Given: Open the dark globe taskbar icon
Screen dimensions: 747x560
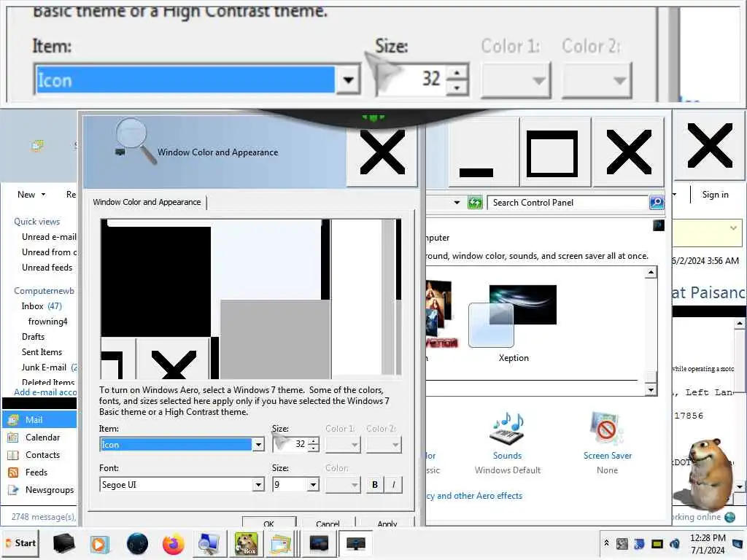Looking at the screenshot, I should [137, 544].
